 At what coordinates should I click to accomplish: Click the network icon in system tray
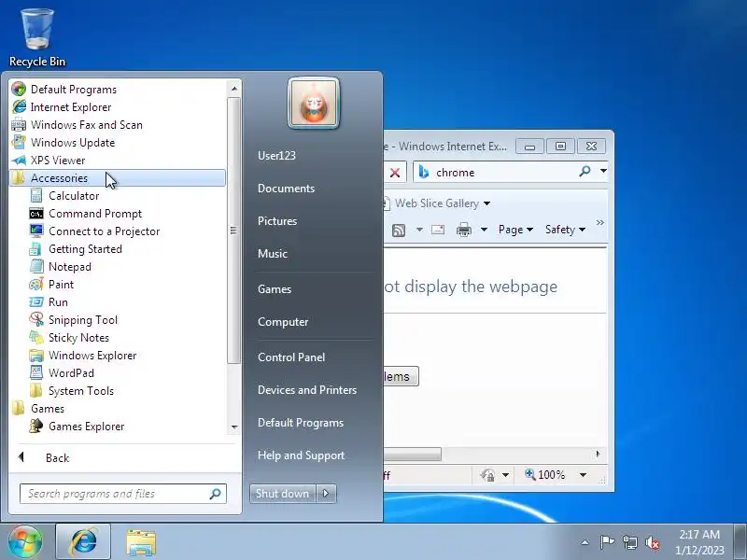pos(629,542)
